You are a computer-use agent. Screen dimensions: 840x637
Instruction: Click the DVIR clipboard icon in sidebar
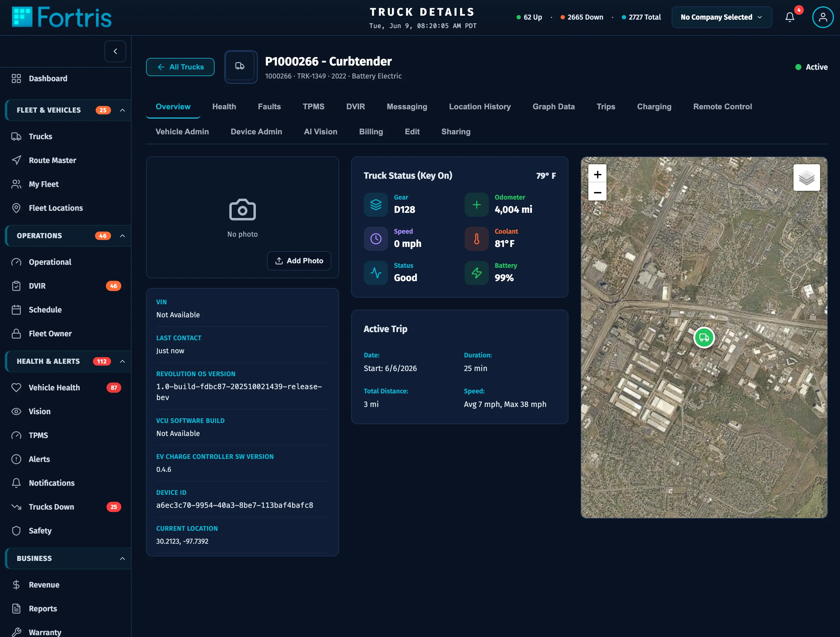tap(16, 286)
